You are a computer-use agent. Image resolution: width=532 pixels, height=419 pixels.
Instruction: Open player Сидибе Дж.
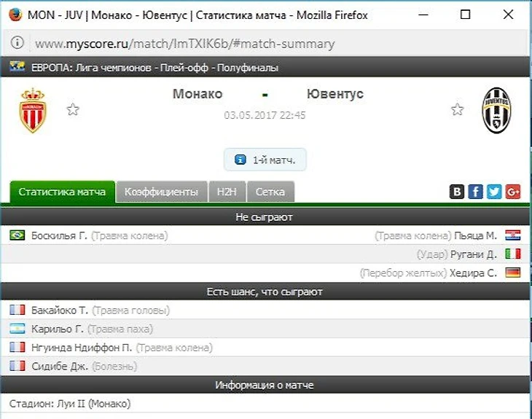tap(60, 366)
